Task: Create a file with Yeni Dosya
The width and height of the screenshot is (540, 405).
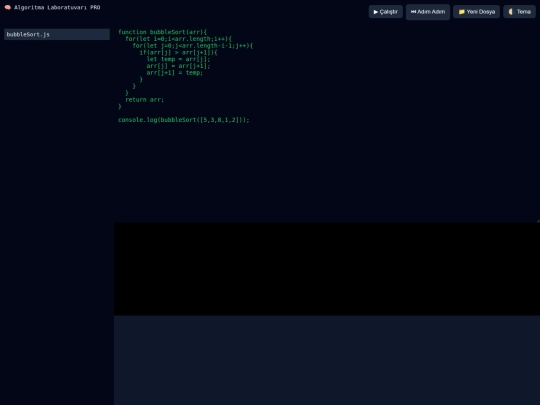Action: [476, 12]
